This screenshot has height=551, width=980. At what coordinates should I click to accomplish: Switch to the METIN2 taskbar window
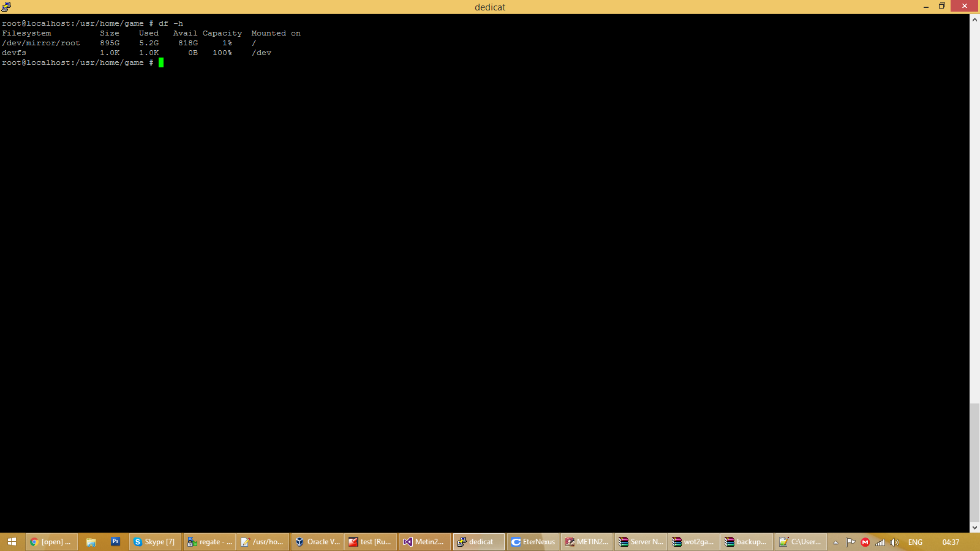coord(587,542)
